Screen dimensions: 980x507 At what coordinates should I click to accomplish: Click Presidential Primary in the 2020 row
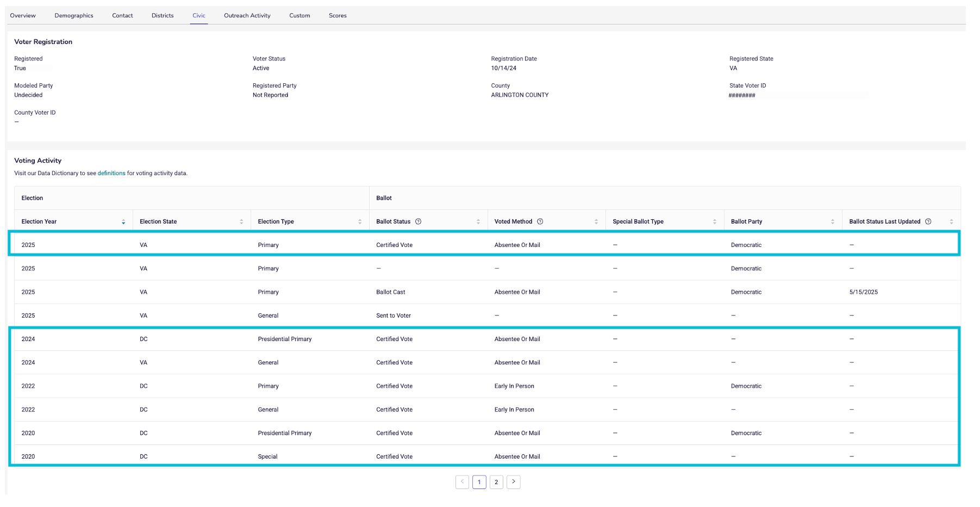tap(285, 433)
